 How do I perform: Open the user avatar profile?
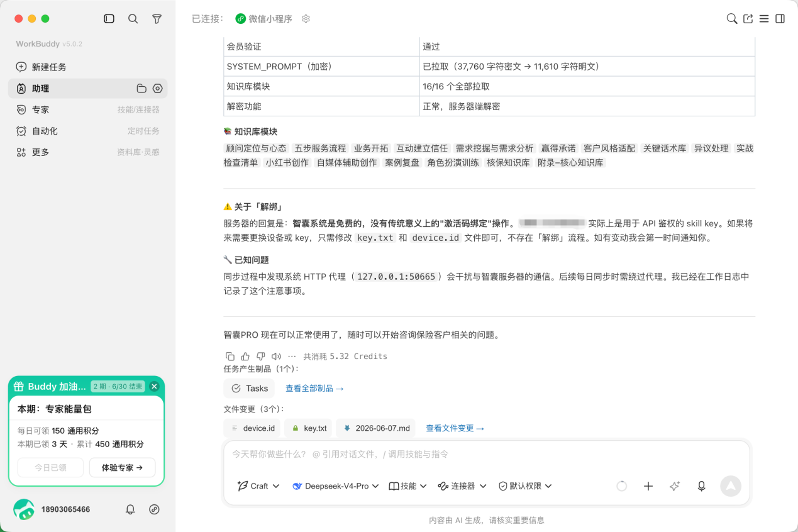coord(24,509)
